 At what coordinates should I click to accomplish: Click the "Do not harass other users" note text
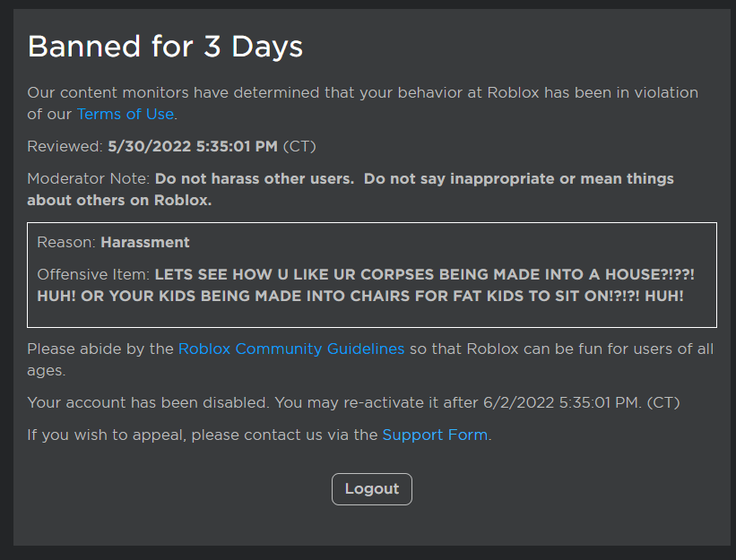click(255, 178)
